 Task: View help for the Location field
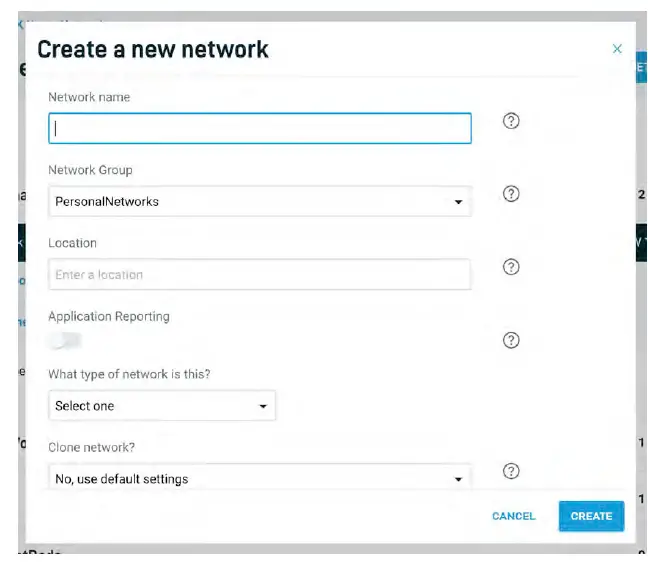[511, 267]
